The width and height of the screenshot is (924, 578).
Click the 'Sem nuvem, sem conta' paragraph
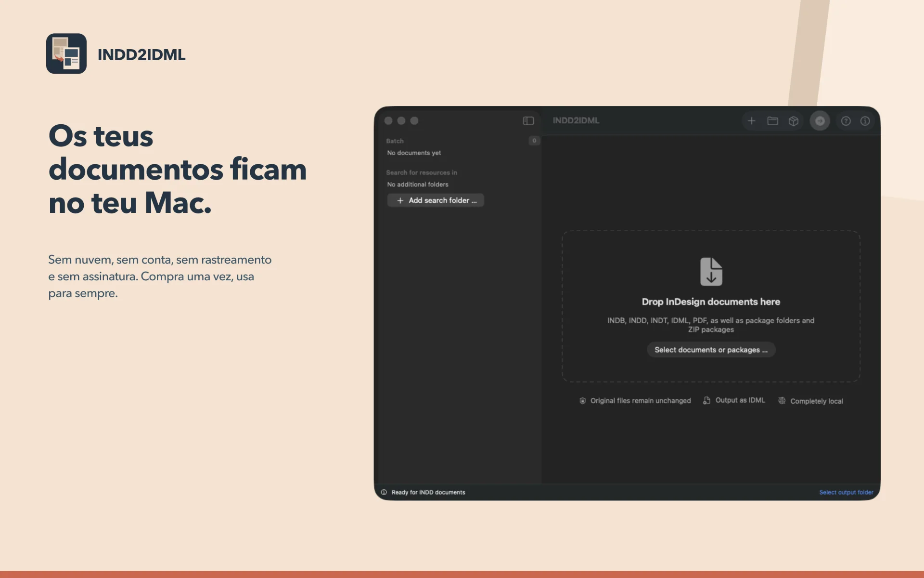pos(160,276)
